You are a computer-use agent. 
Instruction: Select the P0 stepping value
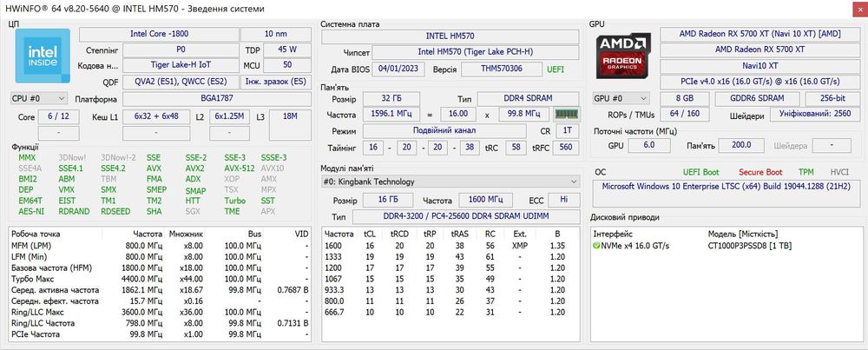181,50
